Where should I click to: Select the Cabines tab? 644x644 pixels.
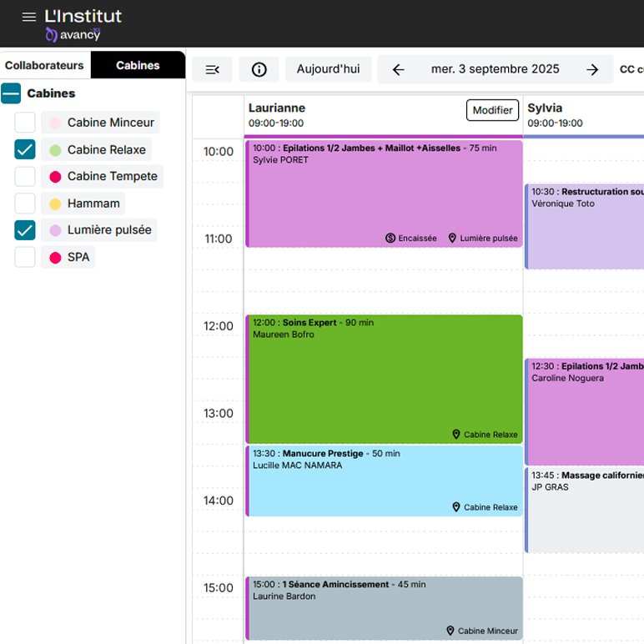[138, 65]
